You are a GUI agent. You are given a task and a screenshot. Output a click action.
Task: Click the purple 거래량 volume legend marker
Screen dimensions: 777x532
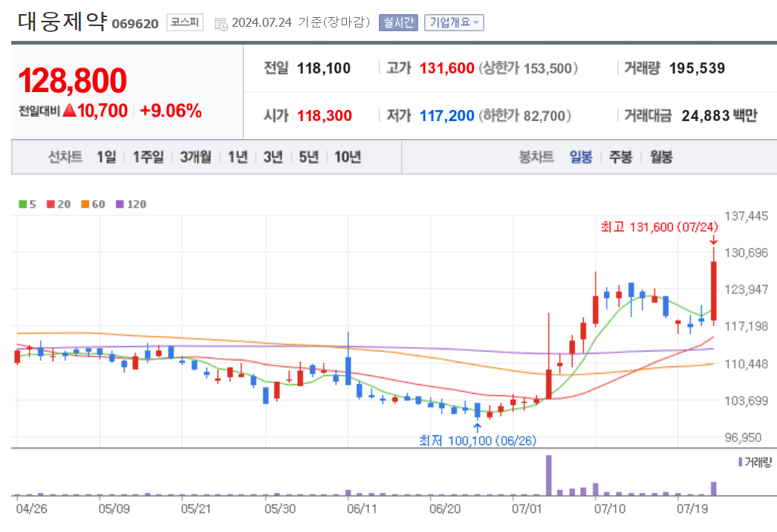coord(741,462)
